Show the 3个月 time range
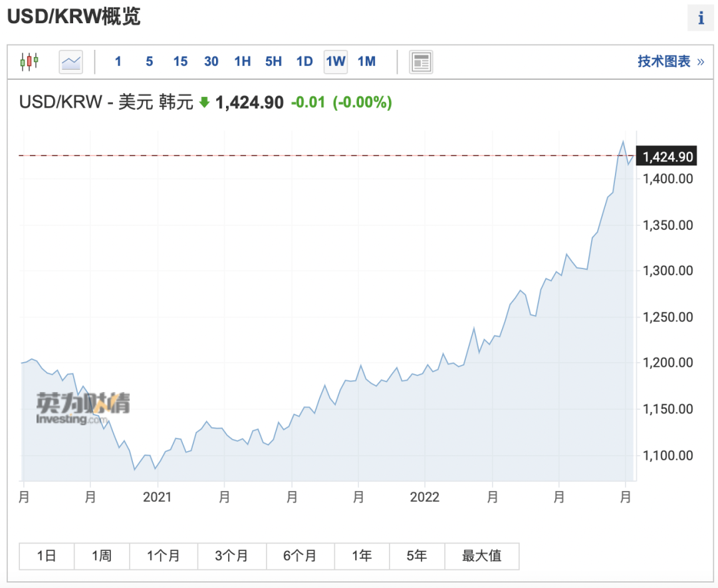Viewport: 718px width, 588px height. [x=232, y=556]
